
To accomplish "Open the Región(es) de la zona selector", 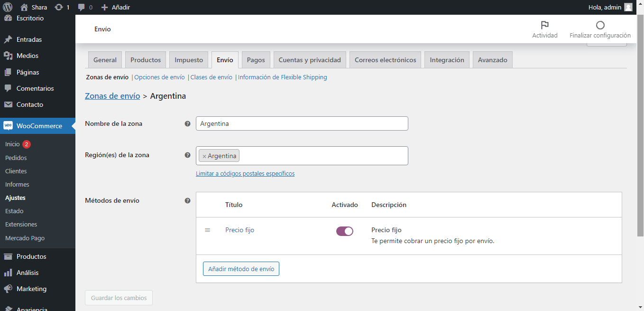I will pyautogui.click(x=322, y=156).
